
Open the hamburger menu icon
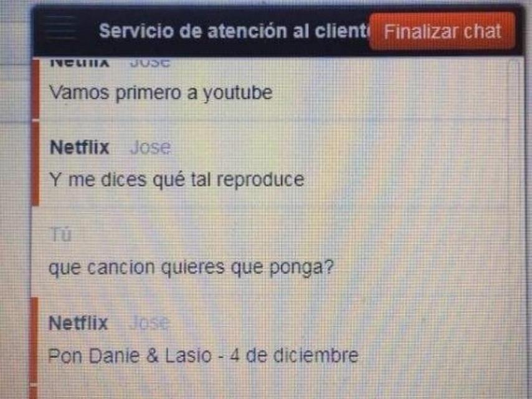pyautogui.click(x=60, y=29)
